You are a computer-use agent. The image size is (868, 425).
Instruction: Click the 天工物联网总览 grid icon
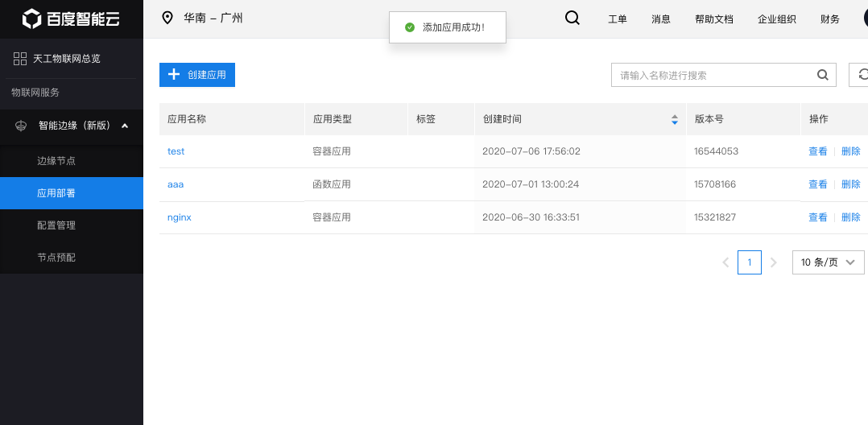tap(20, 59)
